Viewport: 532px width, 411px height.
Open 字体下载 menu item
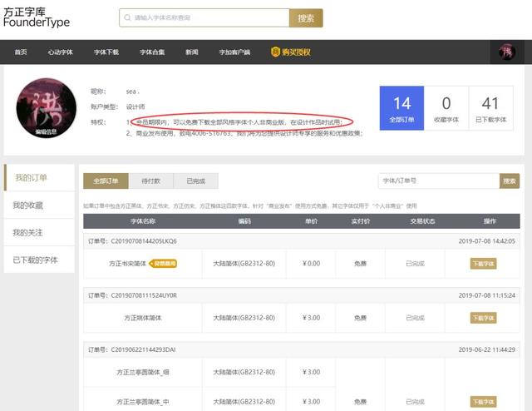click(106, 52)
